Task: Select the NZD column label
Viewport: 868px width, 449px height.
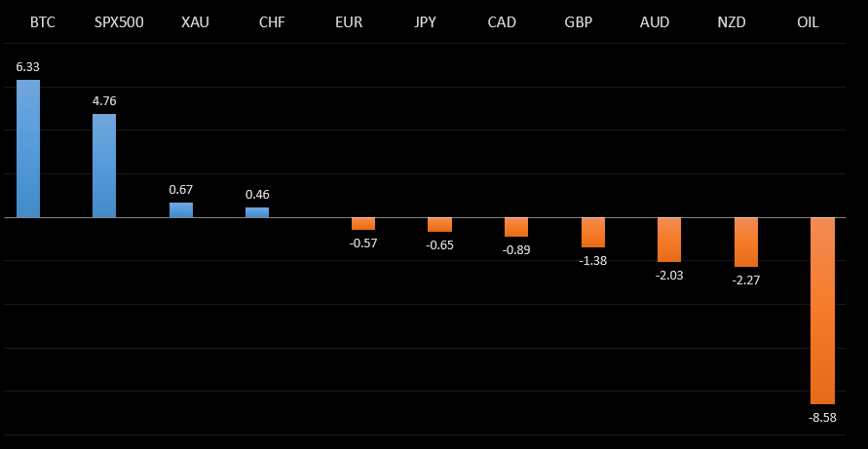Action: tap(731, 21)
